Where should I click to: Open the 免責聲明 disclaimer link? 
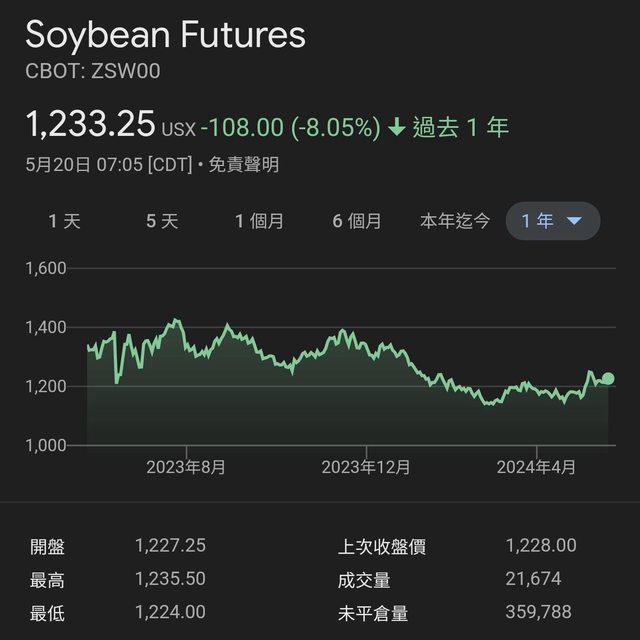pos(244,165)
